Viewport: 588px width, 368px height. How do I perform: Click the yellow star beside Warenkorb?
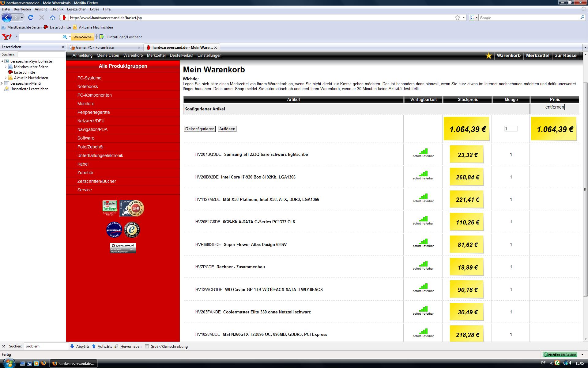pos(489,56)
